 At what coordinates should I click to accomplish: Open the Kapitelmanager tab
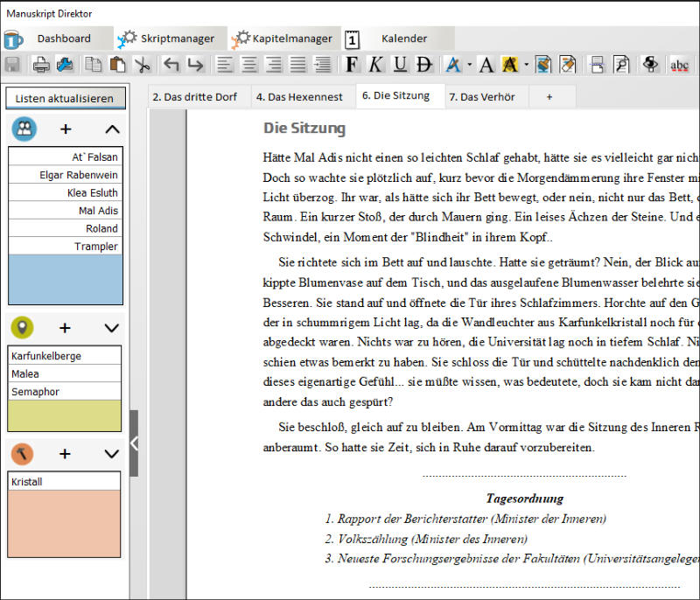282,38
